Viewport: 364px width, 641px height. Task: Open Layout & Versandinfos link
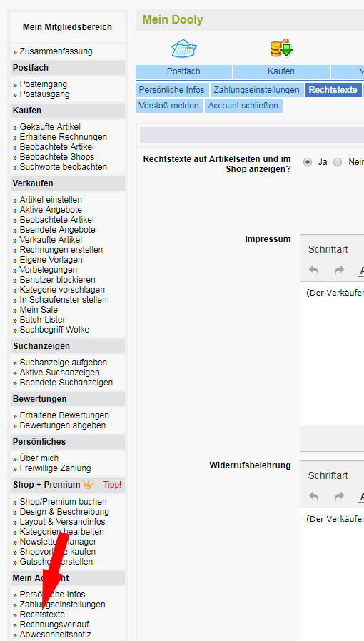[63, 522]
